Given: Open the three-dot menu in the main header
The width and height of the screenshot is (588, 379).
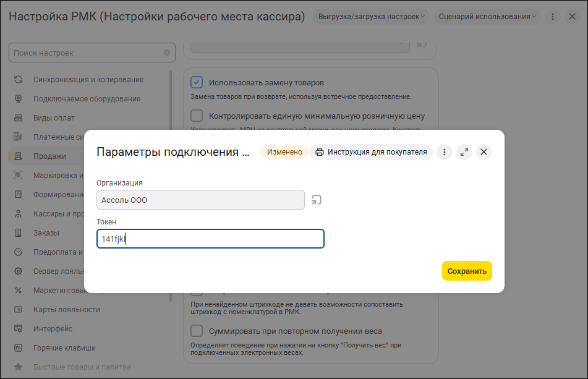Looking at the screenshot, I should [x=552, y=17].
